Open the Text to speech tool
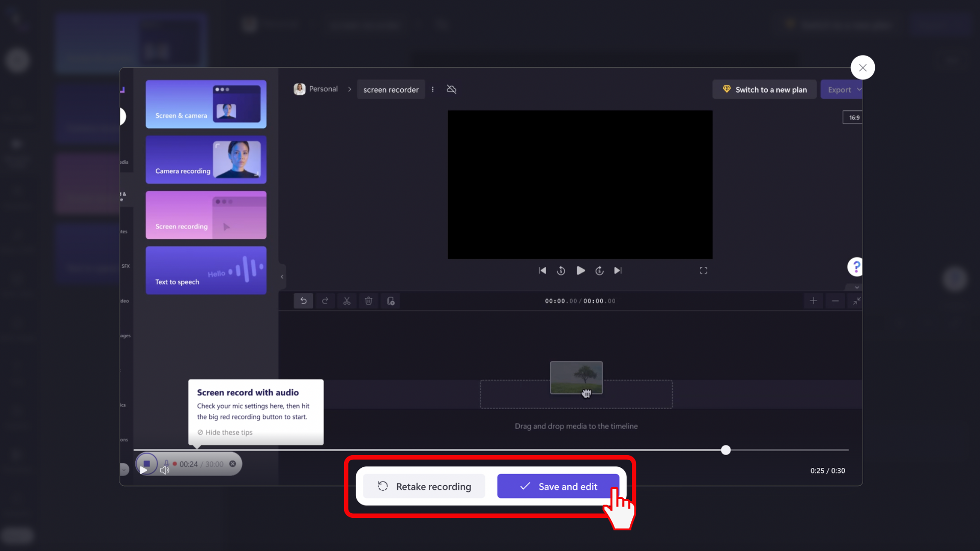The height and width of the screenshot is (551, 980). (x=206, y=270)
